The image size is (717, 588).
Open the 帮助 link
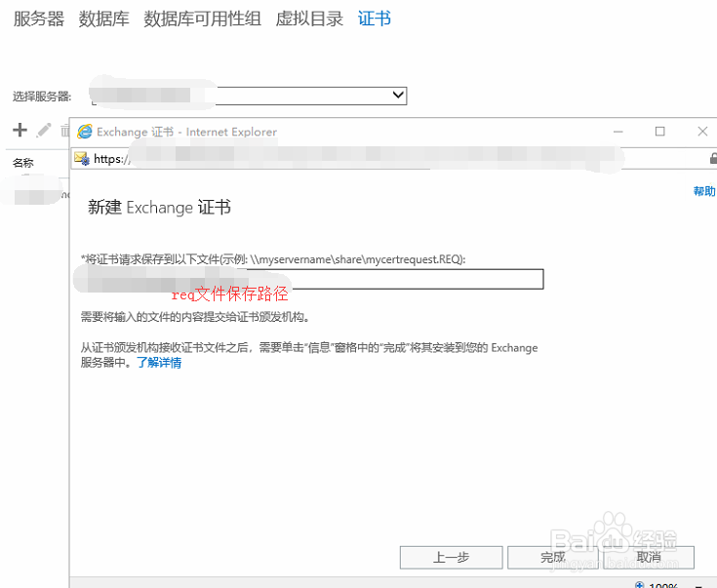(x=704, y=191)
